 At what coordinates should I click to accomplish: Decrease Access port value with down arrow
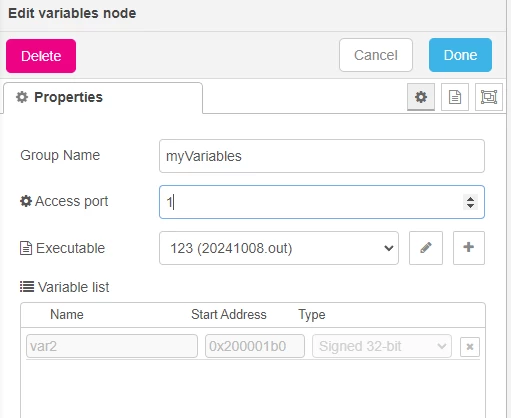470,206
